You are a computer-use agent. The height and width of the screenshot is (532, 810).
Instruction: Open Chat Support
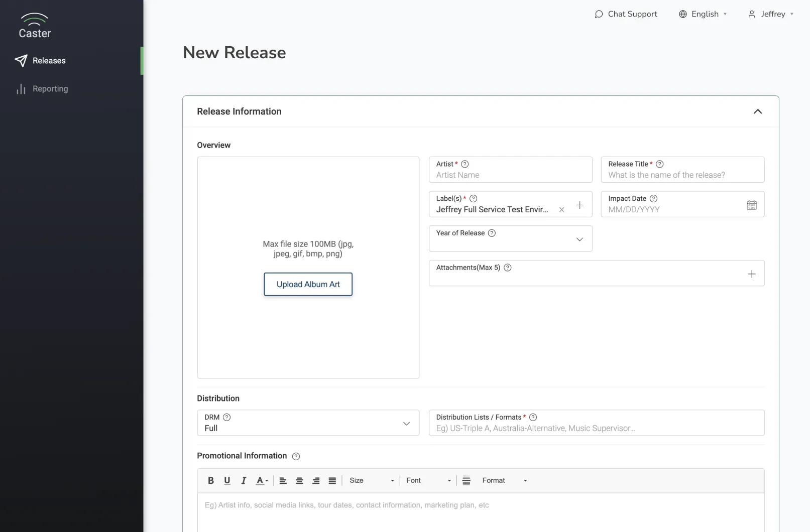coord(626,14)
